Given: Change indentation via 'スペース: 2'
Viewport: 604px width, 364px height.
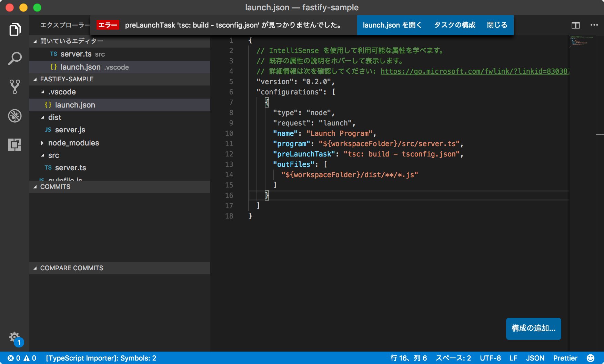Looking at the screenshot, I should click(x=453, y=358).
